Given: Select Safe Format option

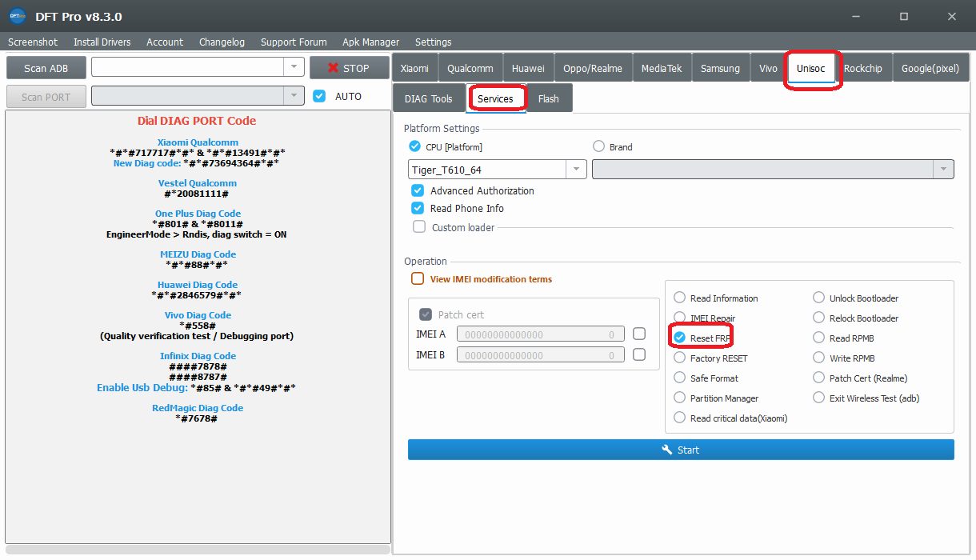Looking at the screenshot, I should (680, 378).
